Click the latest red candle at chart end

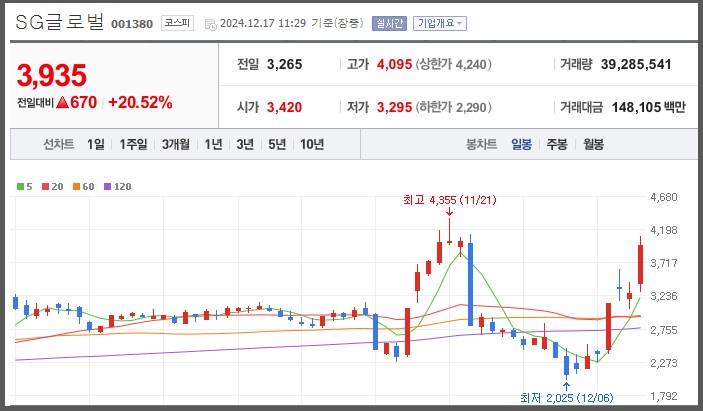pos(641,264)
